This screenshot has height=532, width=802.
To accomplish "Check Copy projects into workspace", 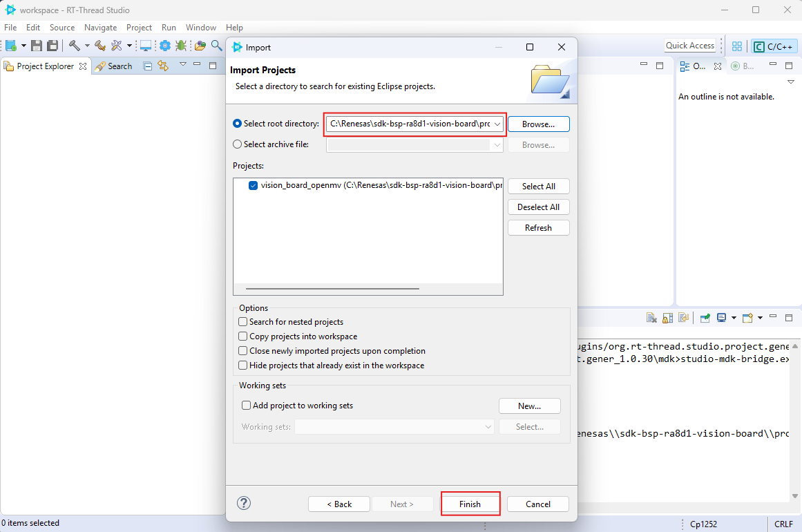I will click(x=242, y=336).
